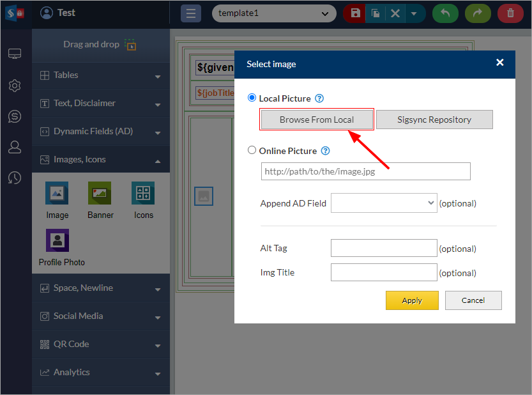Open the hamburger menu button

191,13
